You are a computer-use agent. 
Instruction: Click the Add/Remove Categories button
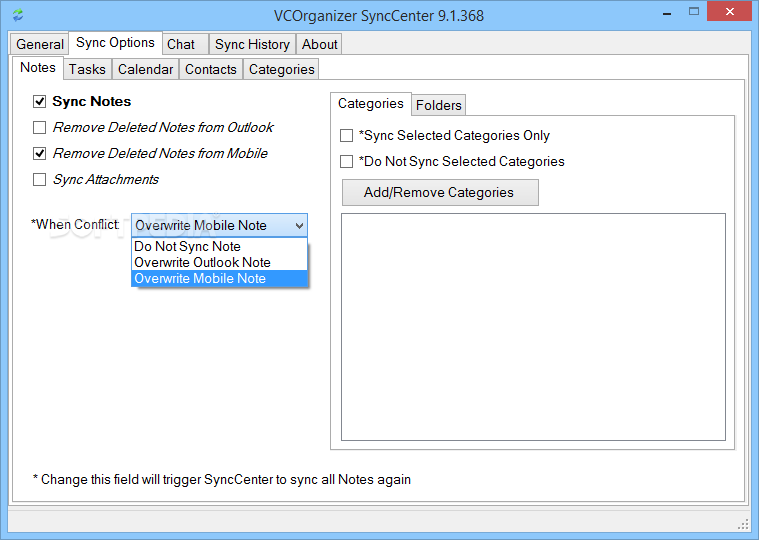coord(440,193)
